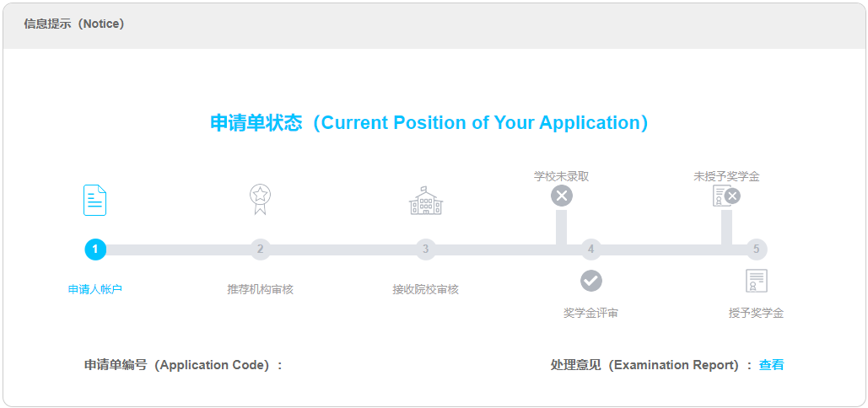The height and width of the screenshot is (408, 868).
Task: Click the checkmark icon above 奖学金评审
Action: (591, 281)
